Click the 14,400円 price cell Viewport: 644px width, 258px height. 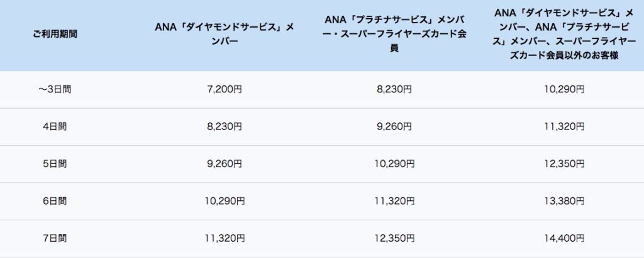564,238
